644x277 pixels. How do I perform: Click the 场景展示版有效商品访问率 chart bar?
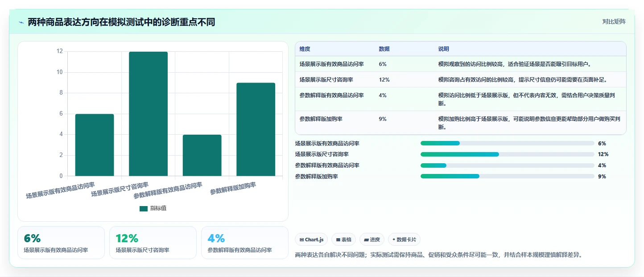95,145
